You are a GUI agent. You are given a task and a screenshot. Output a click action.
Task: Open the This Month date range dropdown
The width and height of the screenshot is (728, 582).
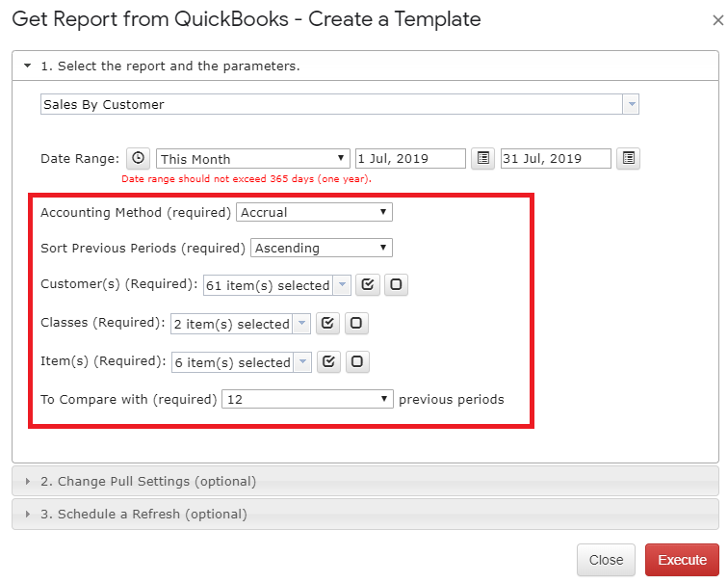[253, 159]
